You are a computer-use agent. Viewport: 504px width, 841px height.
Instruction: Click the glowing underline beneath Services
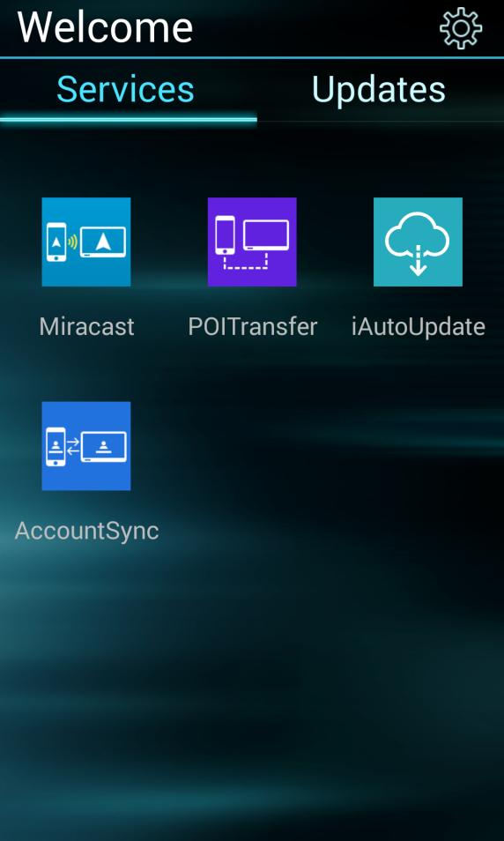128,120
